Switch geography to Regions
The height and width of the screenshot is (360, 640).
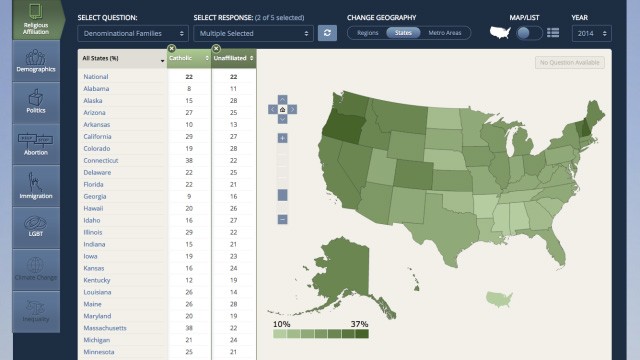pyautogui.click(x=367, y=33)
